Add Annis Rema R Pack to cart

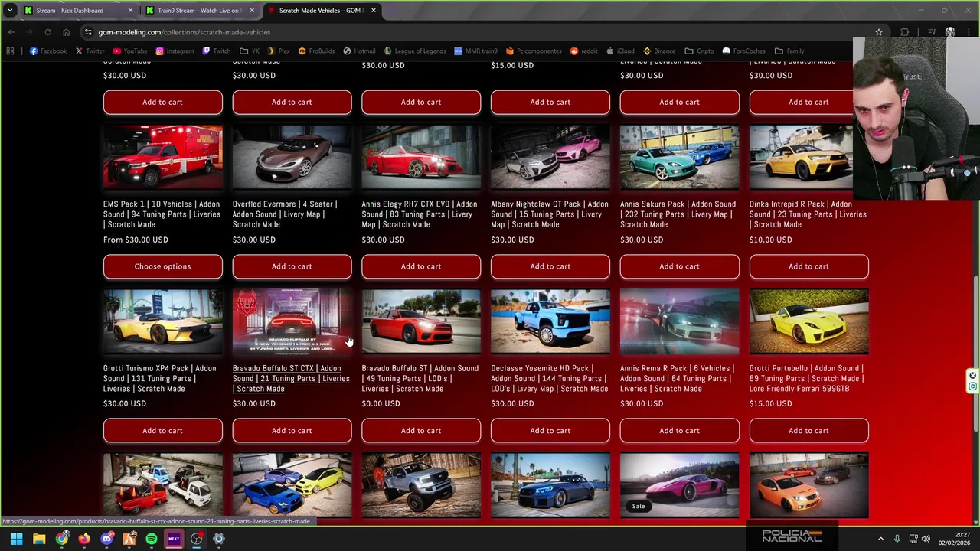coord(680,431)
